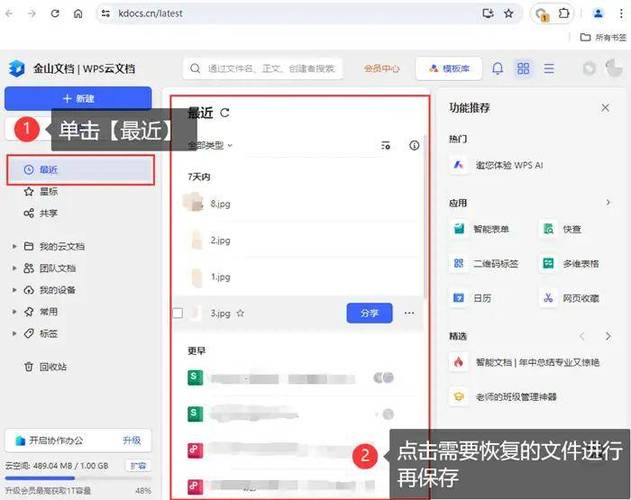The image size is (631, 500).
Task: Switch to grid view icon
Action: pyautogui.click(x=523, y=68)
